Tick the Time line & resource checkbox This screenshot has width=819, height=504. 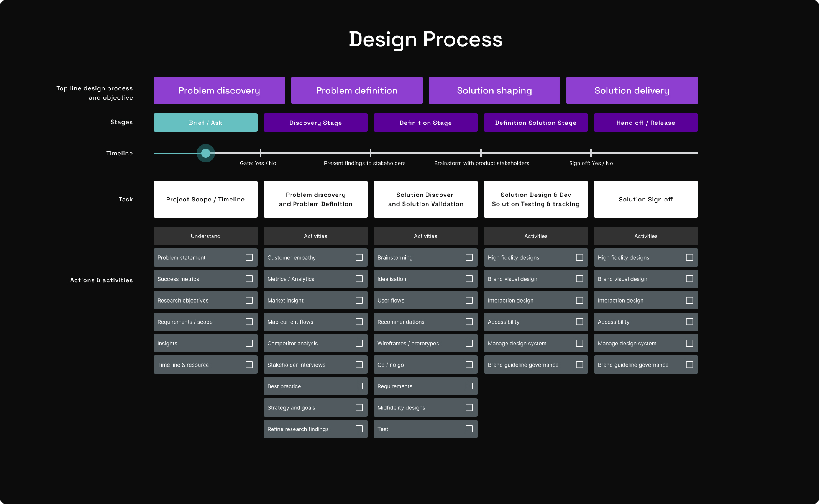click(x=249, y=365)
